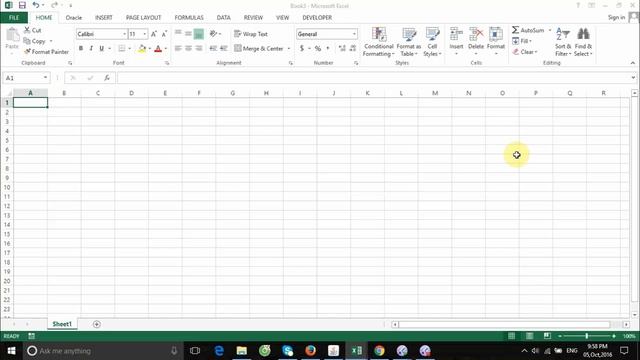Center text horizontally
640x360 pixels.
(x=188, y=49)
